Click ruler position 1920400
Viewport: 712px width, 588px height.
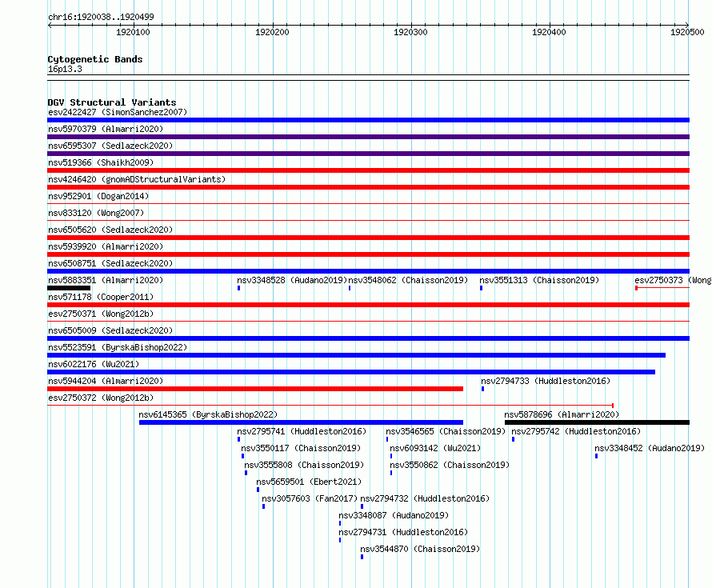[549, 32]
